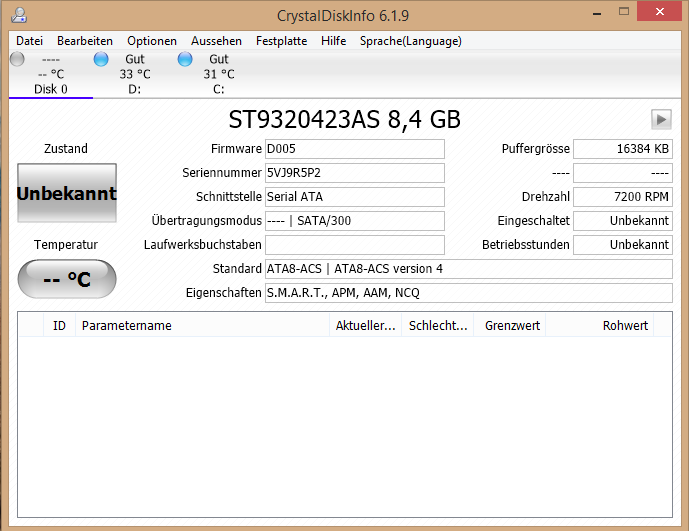This screenshot has width=689, height=531.
Task: Close the CrystalDiskInfo window
Action: [x=660, y=11]
